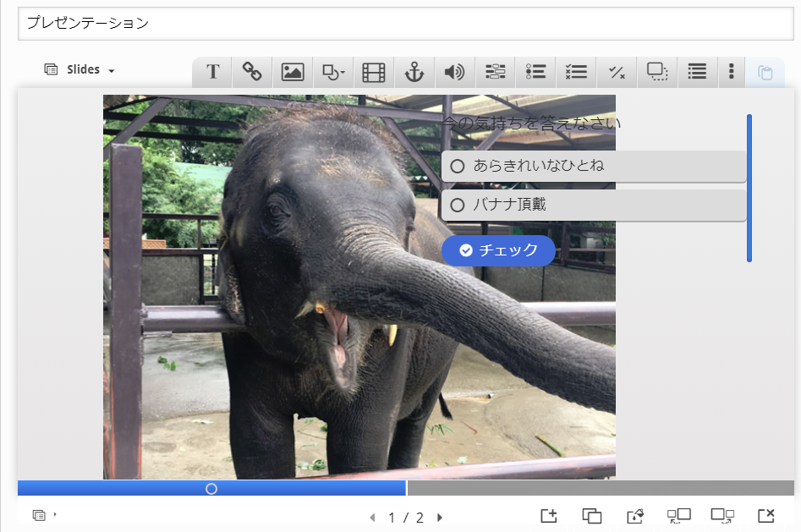The image size is (801, 532).
Task: Click the プレゼンテーション title input field
Action: [x=406, y=24]
